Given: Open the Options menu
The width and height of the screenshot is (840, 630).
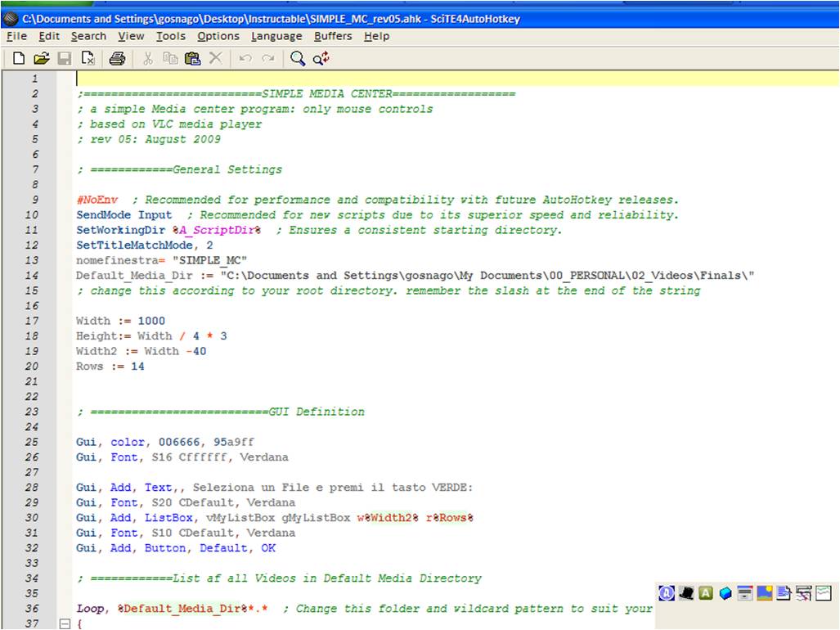Looking at the screenshot, I should 218,36.
